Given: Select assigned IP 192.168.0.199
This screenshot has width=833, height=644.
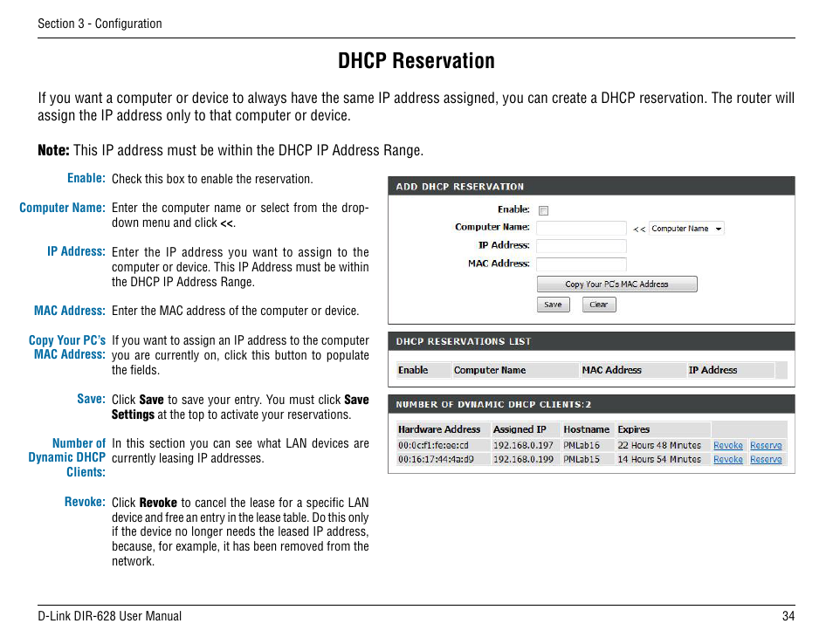Looking at the screenshot, I should (523, 459).
